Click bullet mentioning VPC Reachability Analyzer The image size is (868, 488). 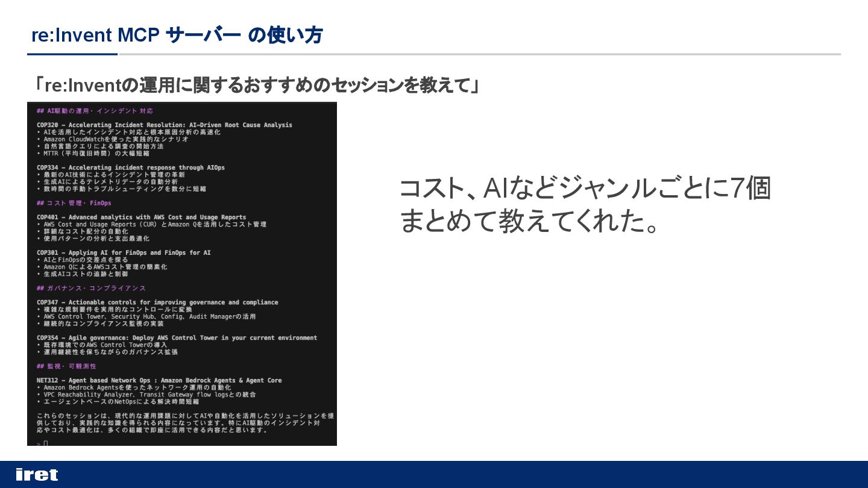[146, 395]
